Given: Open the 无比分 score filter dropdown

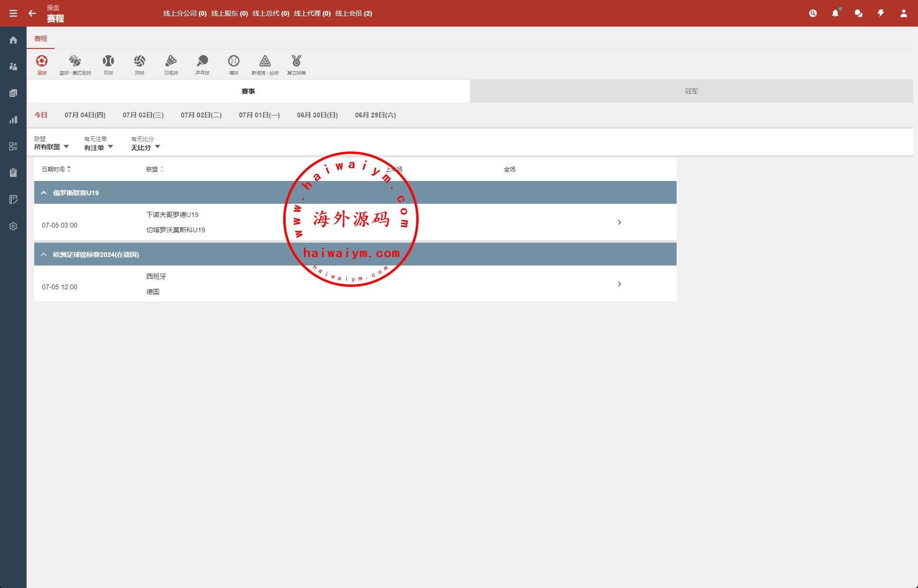Looking at the screenshot, I should coord(145,147).
